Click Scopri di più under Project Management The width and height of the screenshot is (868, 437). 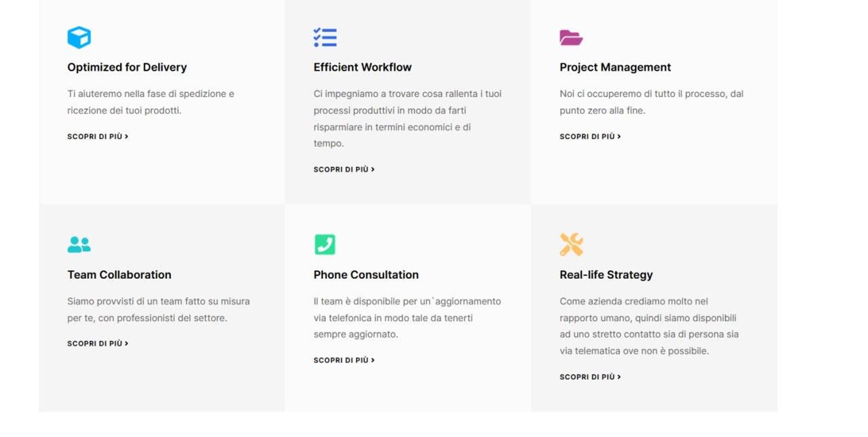click(590, 136)
